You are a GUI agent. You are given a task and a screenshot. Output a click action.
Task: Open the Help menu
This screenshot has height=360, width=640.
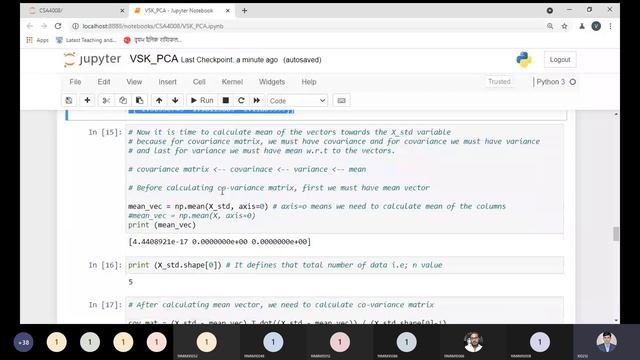[x=309, y=82]
